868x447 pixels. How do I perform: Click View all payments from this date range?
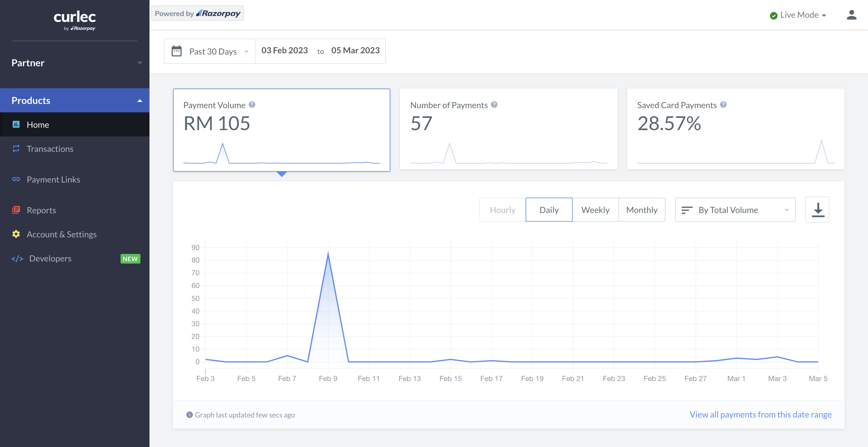760,414
